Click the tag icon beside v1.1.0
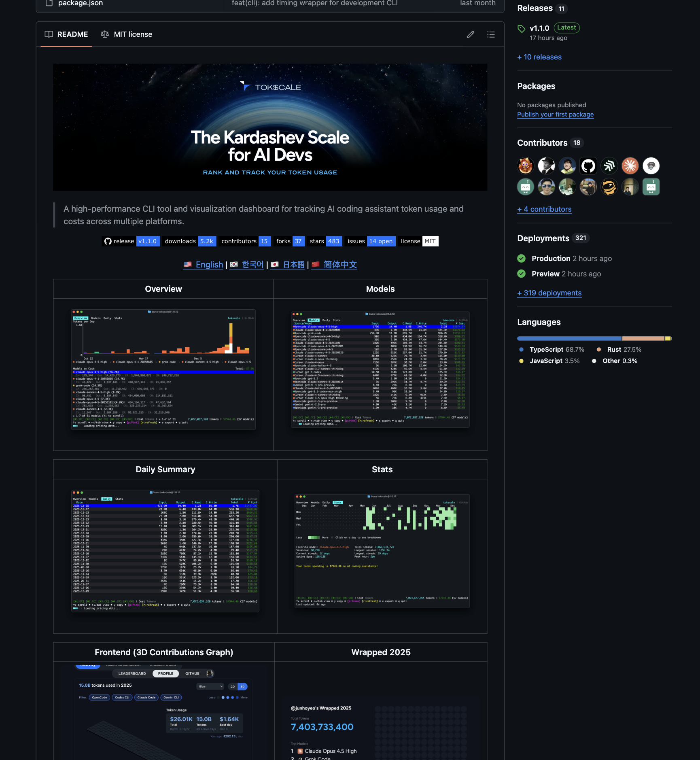Screen dimensions: 700x760 pyautogui.click(x=521, y=29)
